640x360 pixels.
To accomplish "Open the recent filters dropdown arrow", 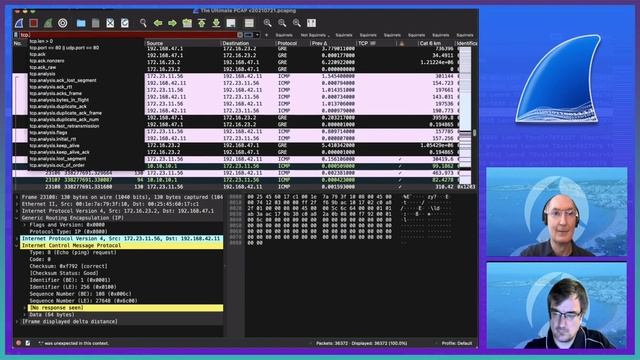I will point(257,35).
